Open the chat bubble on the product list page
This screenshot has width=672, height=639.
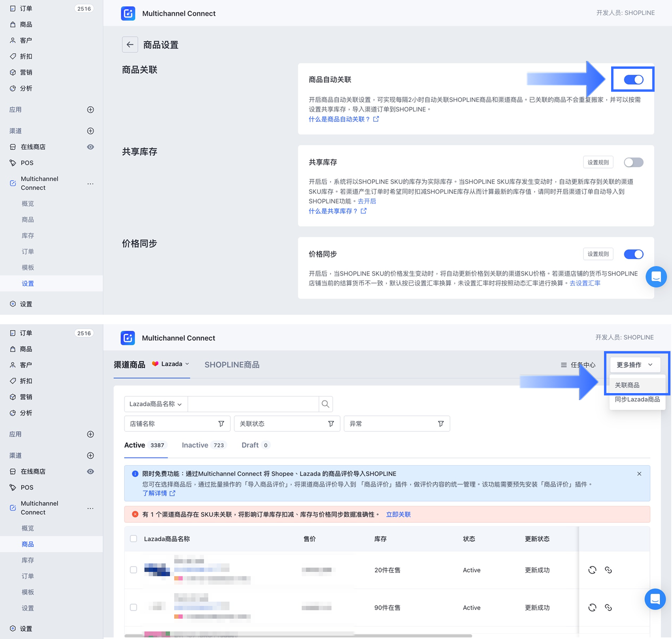click(655, 599)
